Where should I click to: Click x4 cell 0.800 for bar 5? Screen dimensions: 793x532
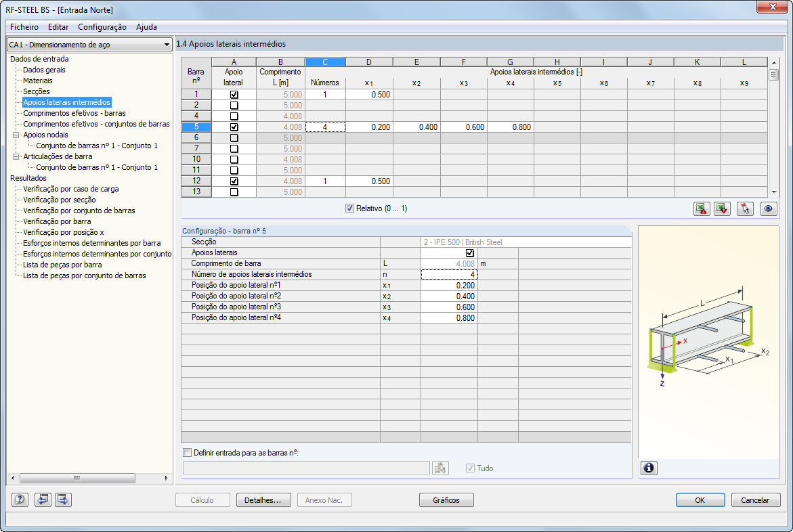click(x=511, y=127)
